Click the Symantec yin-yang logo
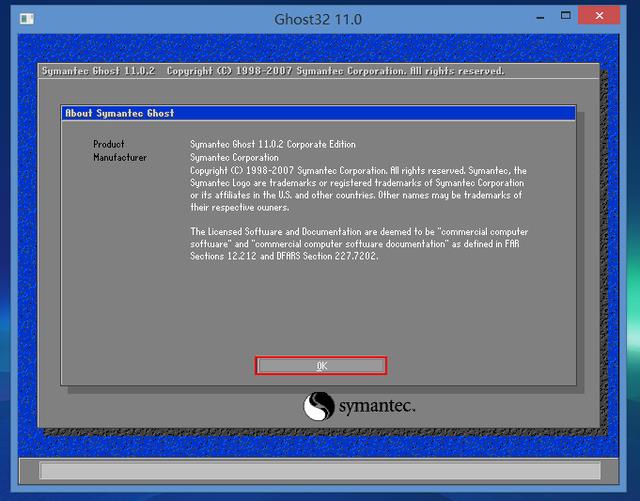Image resolution: width=640 pixels, height=501 pixels. click(319, 406)
